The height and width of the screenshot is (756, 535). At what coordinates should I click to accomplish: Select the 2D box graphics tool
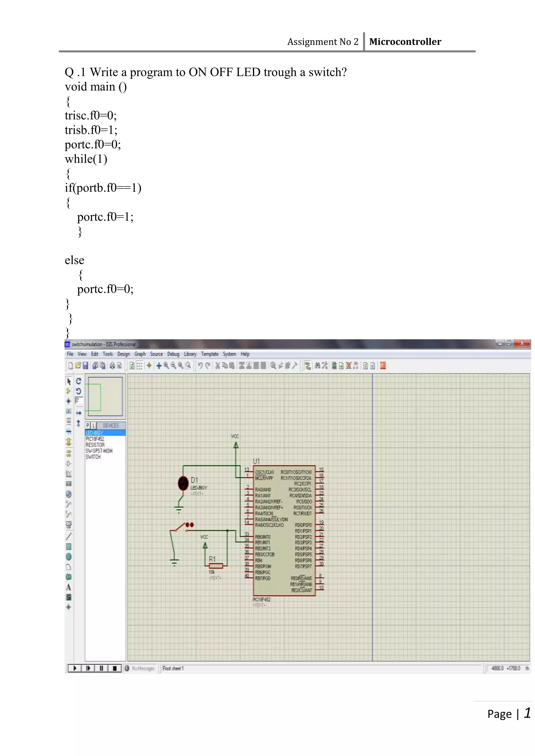click(68, 547)
